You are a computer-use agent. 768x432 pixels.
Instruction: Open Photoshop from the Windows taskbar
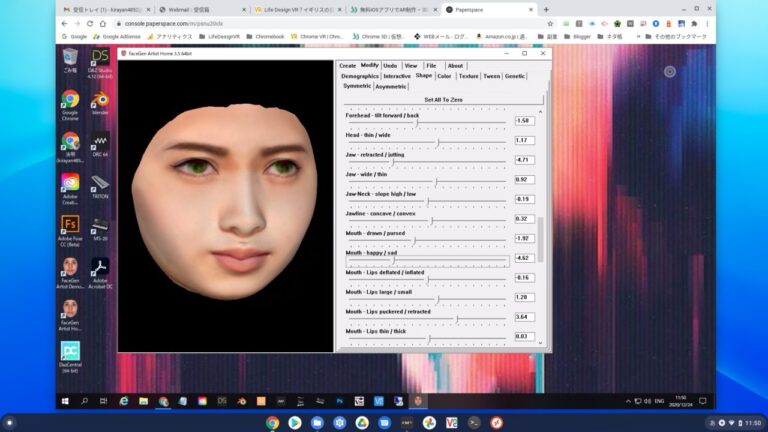[339, 401]
